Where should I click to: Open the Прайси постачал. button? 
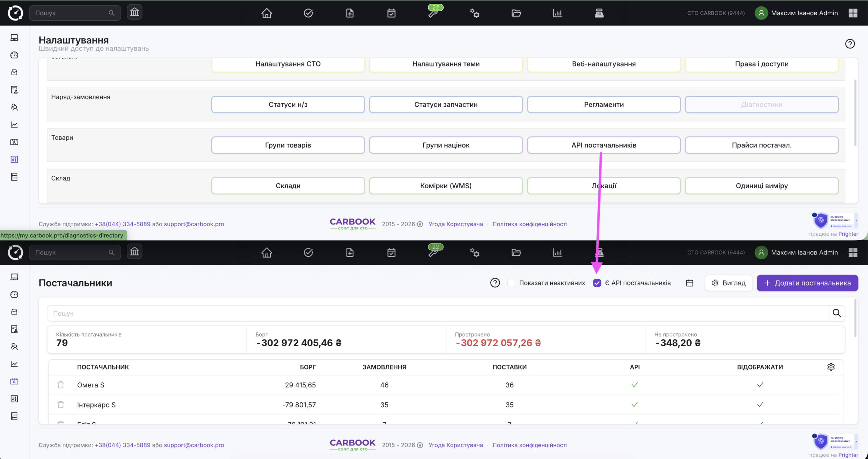(x=762, y=145)
